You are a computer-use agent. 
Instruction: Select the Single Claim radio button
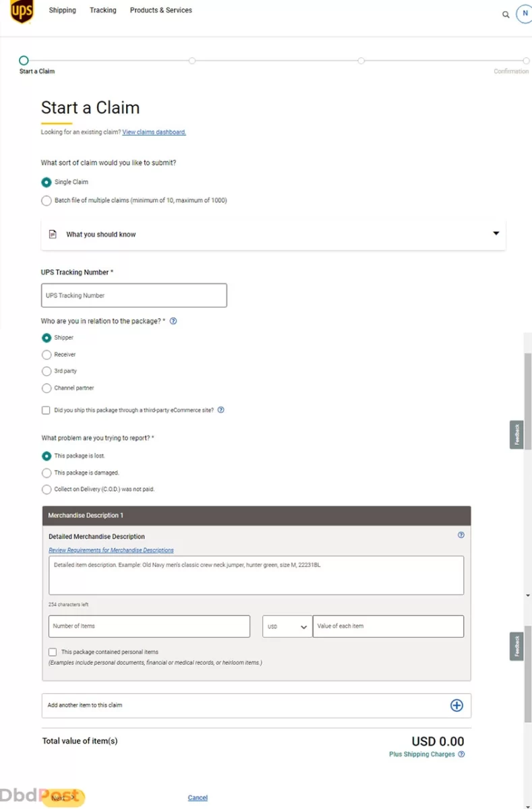(47, 182)
